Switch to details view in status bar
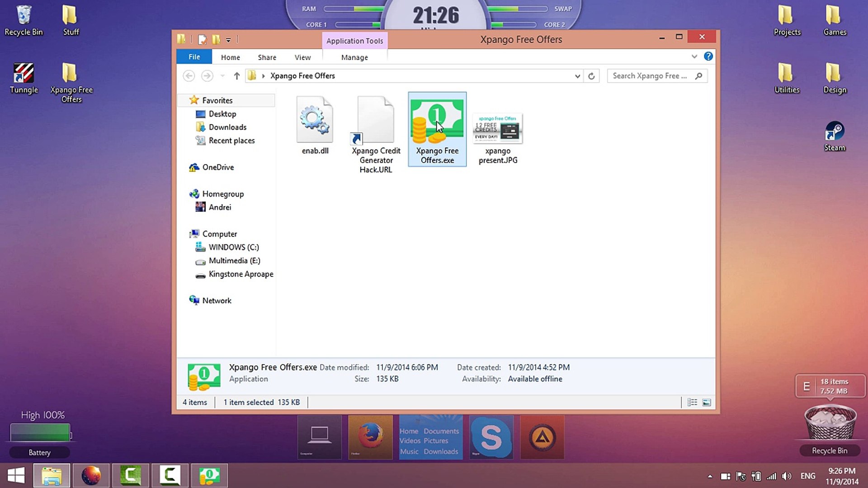Viewport: 868px width, 488px height. click(692, 402)
